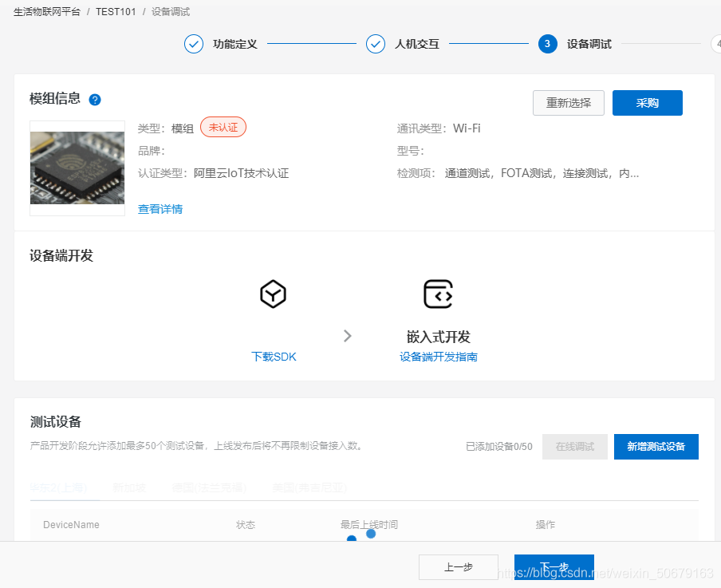Click the 新增测试设备 button
This screenshot has height=588, width=721.
point(656,447)
